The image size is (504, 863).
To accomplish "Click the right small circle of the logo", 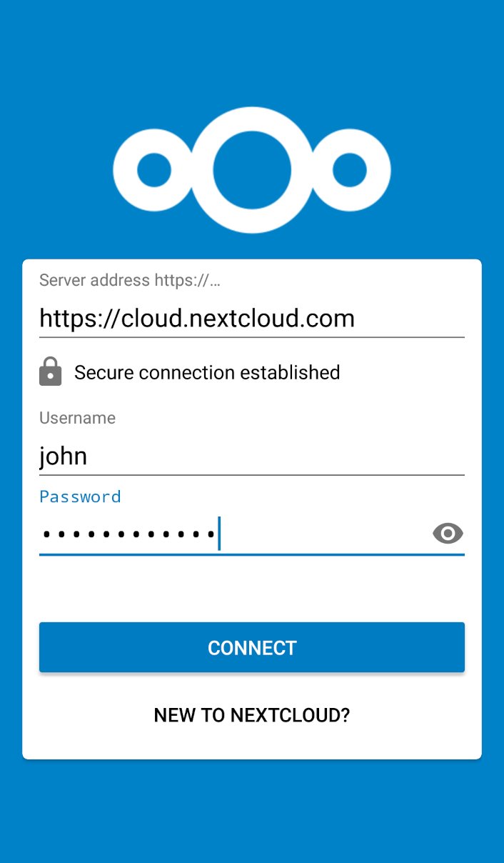I will coord(350,171).
